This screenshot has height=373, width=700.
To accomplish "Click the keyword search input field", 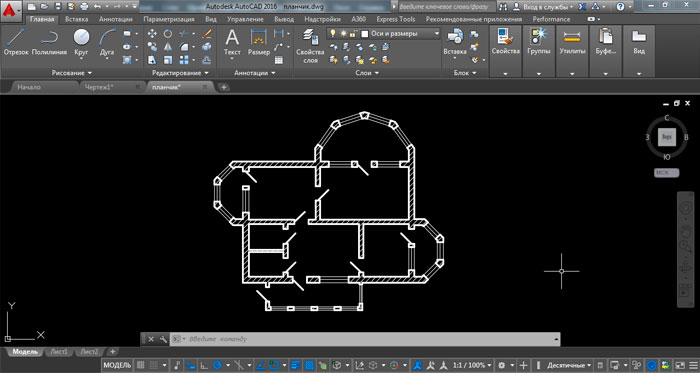I will pos(446,7).
